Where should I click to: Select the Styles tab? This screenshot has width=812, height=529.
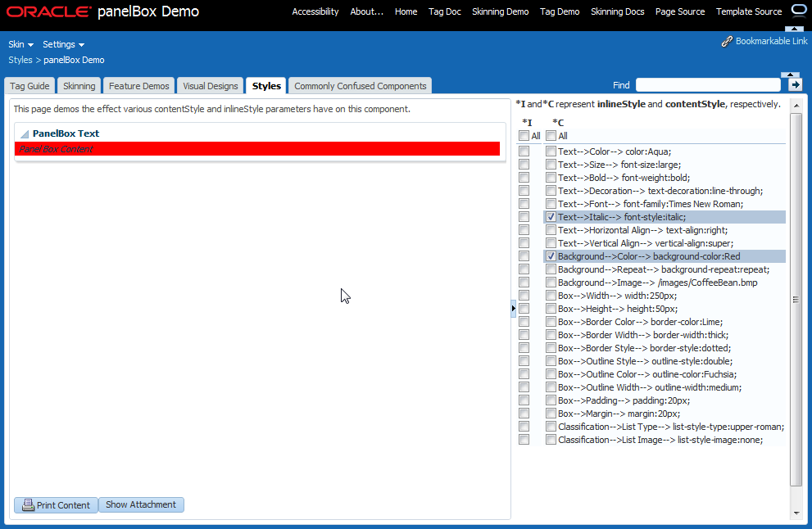pos(266,86)
